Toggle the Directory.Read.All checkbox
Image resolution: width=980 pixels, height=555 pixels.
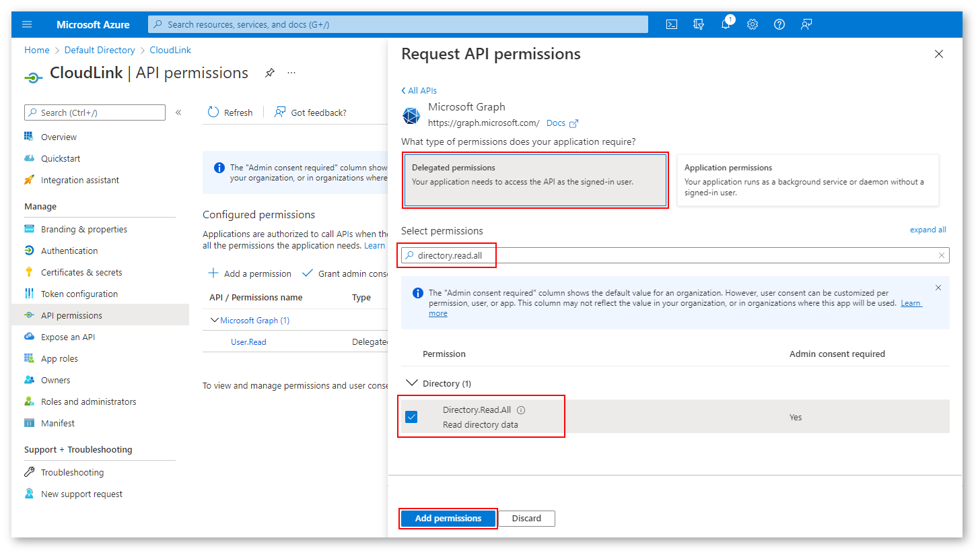pos(411,417)
